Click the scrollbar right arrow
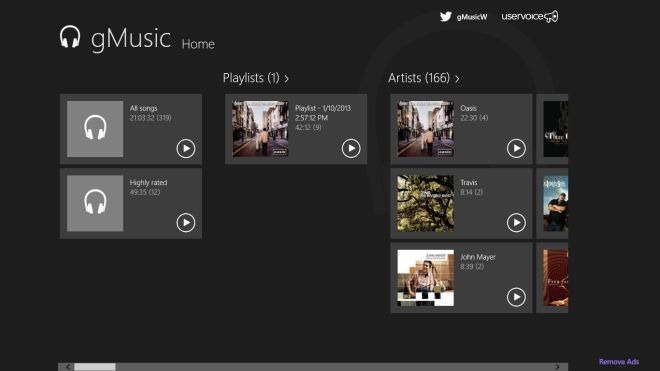 (558, 367)
